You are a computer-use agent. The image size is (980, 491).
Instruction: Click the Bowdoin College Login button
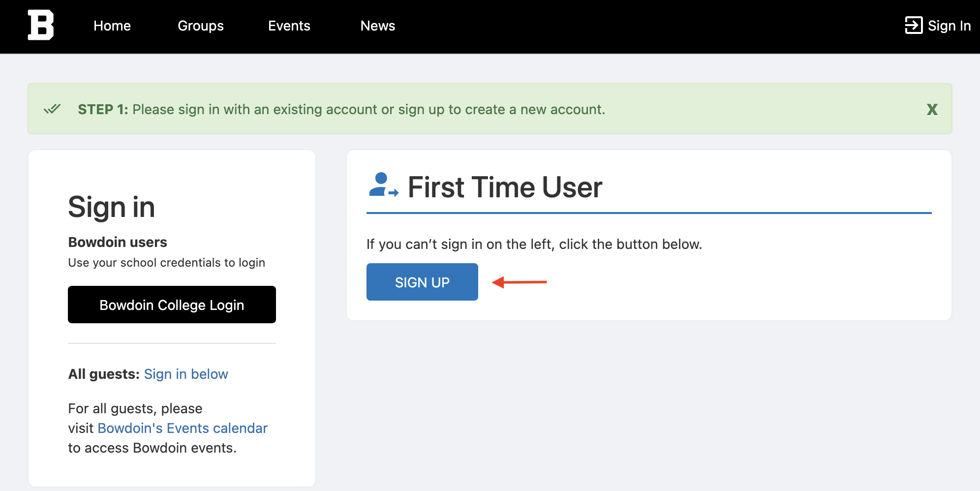pyautogui.click(x=172, y=305)
